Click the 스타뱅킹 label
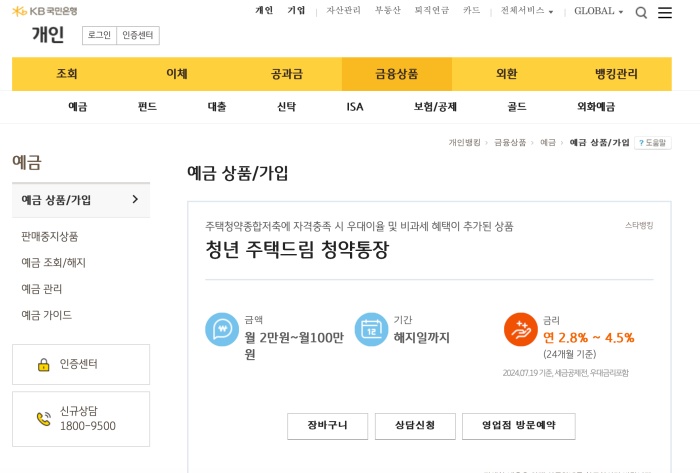The width and height of the screenshot is (700, 473). (x=639, y=225)
